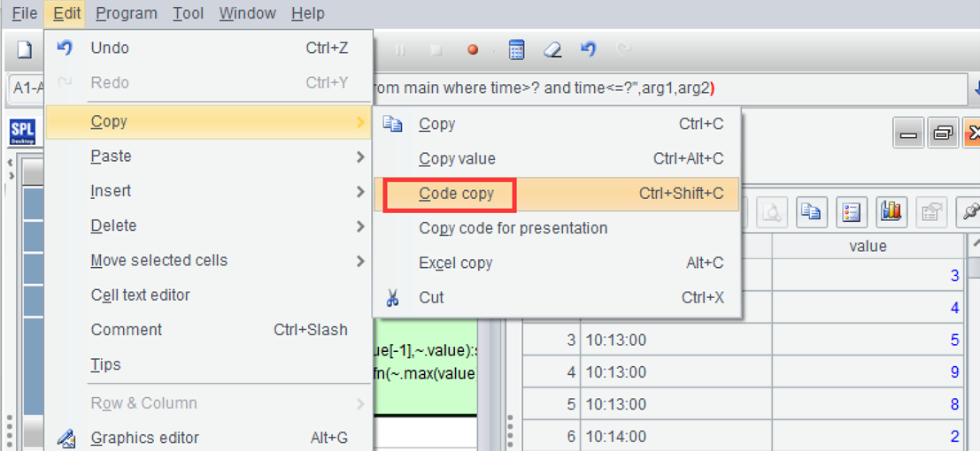Open the chart icon in result panel
This screenshot has width=980, height=451.
click(x=891, y=211)
